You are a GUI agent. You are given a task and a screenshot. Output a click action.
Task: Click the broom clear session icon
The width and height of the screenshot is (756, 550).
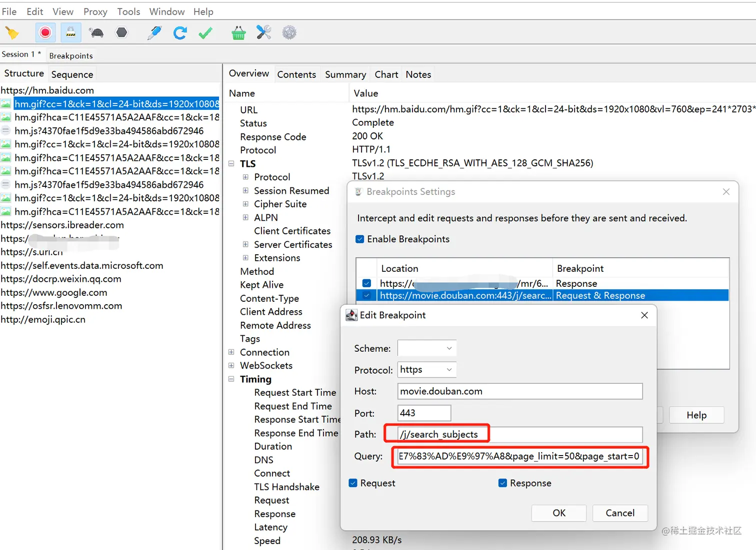pos(12,33)
